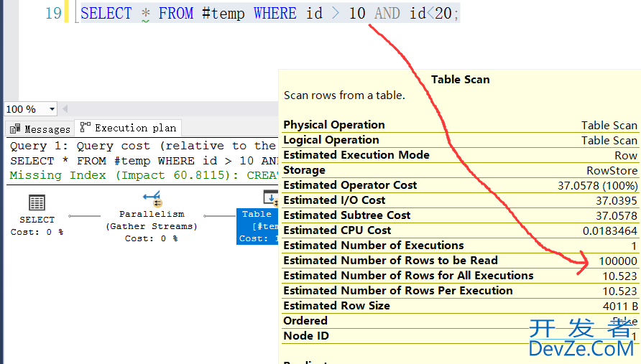The width and height of the screenshot is (641, 364).
Task: Select the SELECT operator icon in the plan
Action: coord(37,203)
